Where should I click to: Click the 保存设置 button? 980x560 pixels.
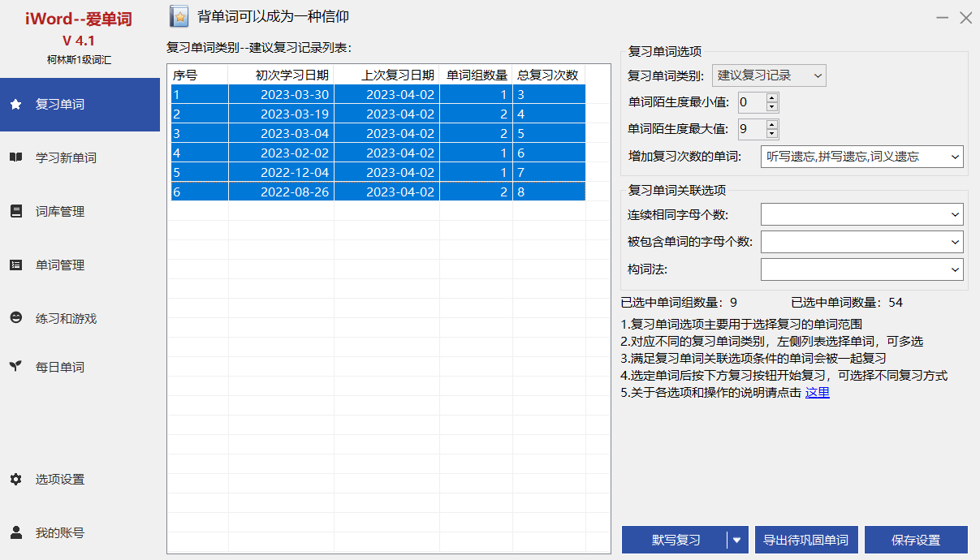click(x=915, y=540)
